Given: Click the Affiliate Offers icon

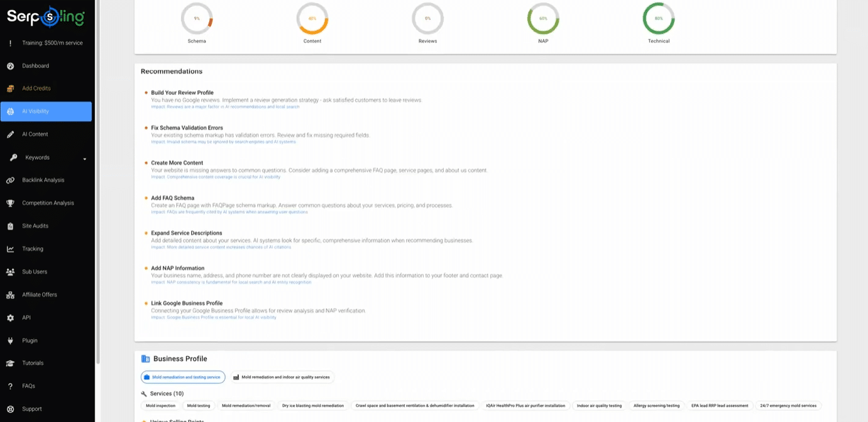Looking at the screenshot, I should tap(10, 295).
